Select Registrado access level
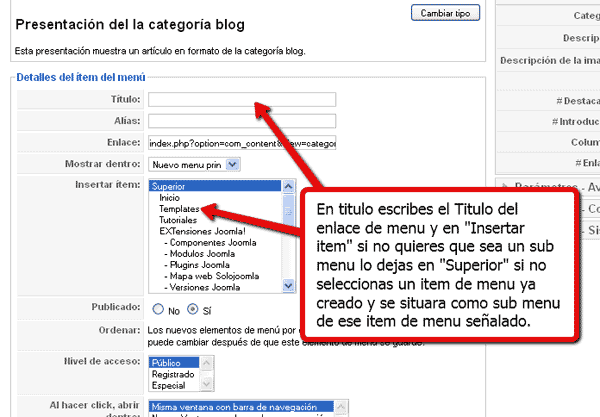The image size is (600, 417). pos(172,373)
